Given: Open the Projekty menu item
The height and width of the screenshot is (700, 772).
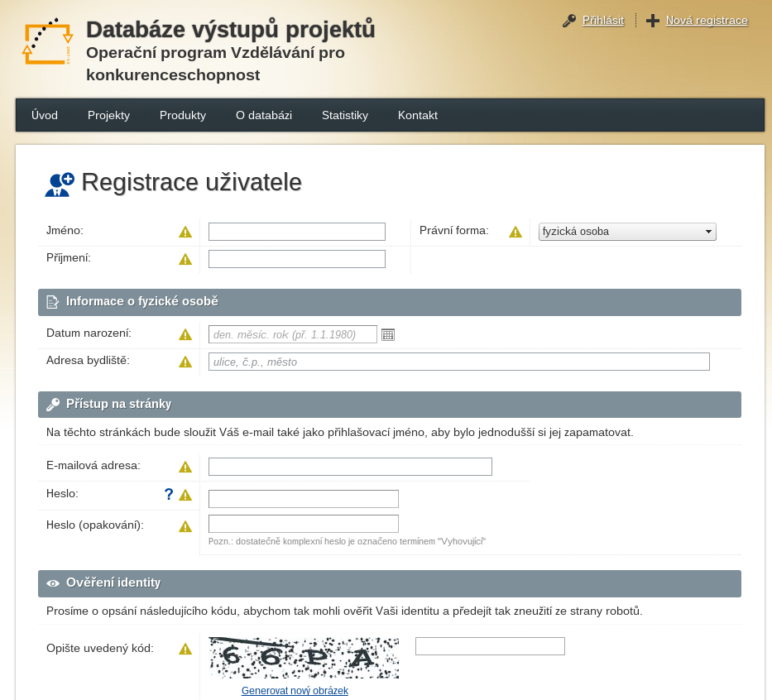Looking at the screenshot, I should click(x=108, y=115).
